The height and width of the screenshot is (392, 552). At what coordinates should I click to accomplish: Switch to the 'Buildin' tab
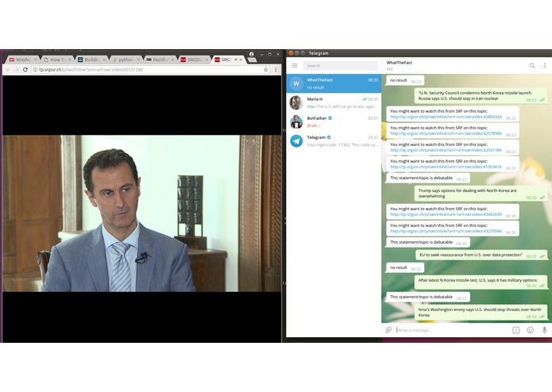point(91,60)
